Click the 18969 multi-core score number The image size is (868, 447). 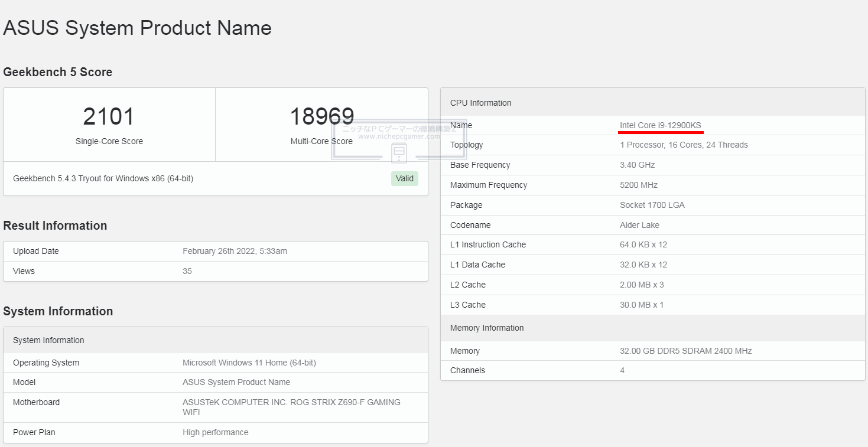click(321, 117)
